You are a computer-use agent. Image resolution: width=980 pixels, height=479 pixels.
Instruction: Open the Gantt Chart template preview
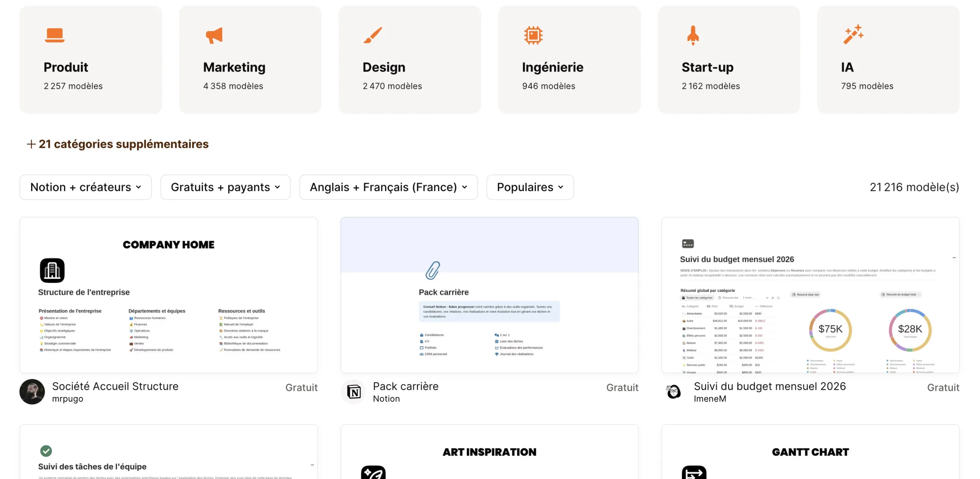pos(810,452)
